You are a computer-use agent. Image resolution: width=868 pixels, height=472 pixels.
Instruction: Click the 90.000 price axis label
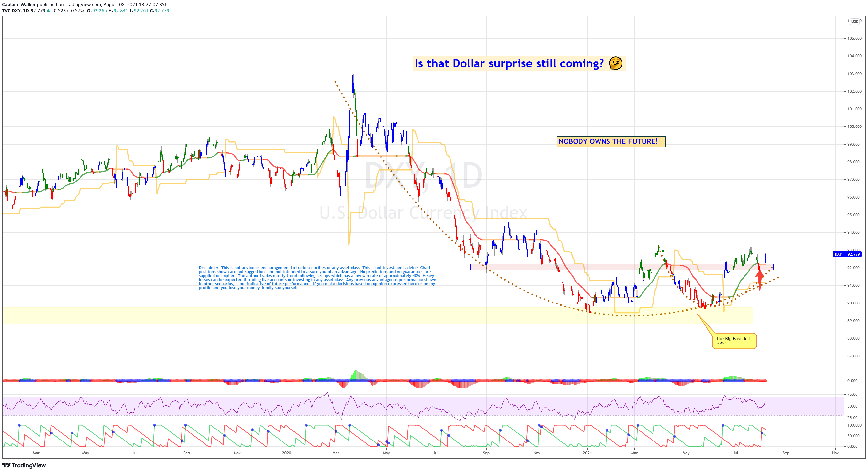(854, 303)
